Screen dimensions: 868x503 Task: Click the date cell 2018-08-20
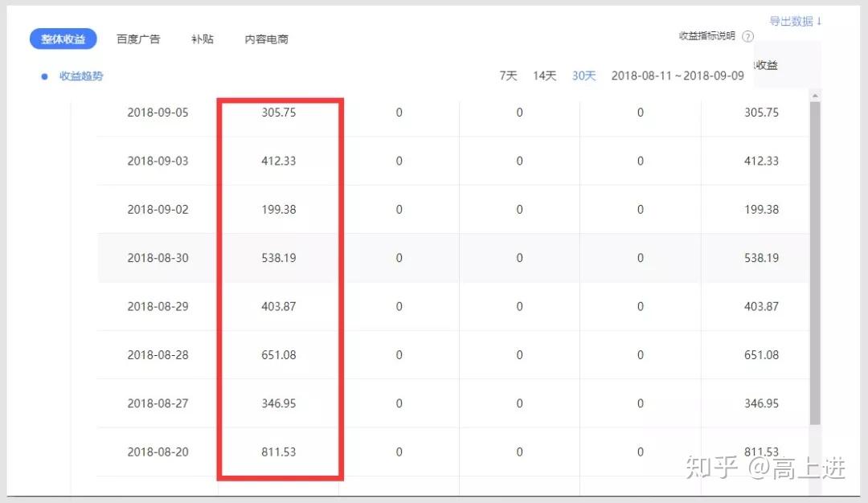coord(158,452)
